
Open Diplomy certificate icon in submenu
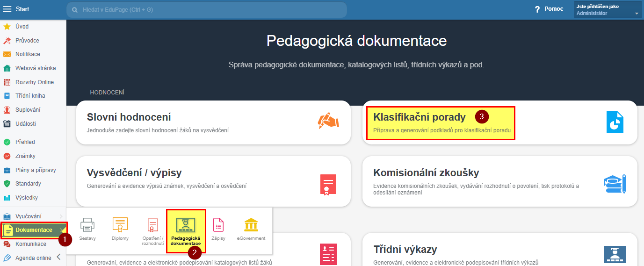point(120,225)
